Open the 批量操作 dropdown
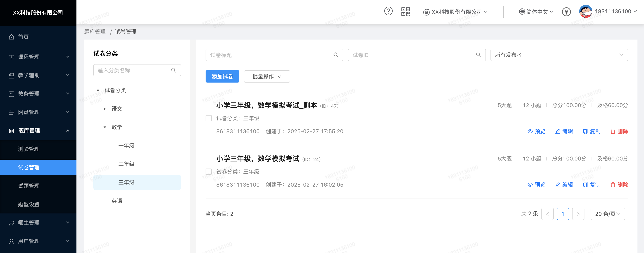This screenshot has width=644, height=253. coord(267,76)
